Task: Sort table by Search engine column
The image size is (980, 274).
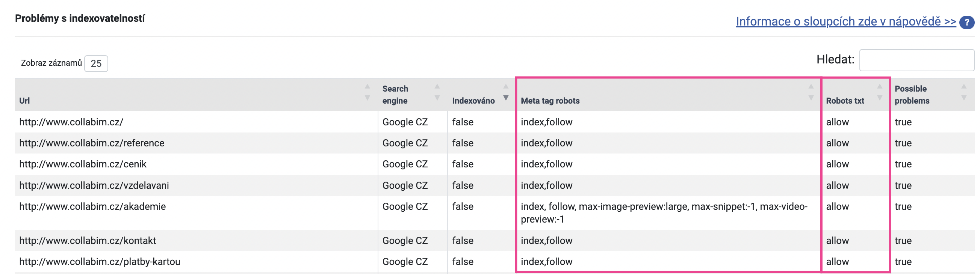Action: click(x=437, y=92)
